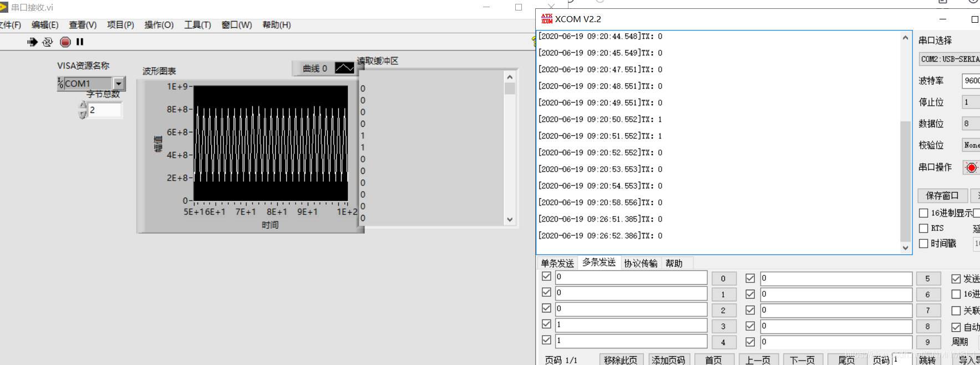Click 跳转 jump button
This screenshot has width=980, height=365.
[x=927, y=360]
